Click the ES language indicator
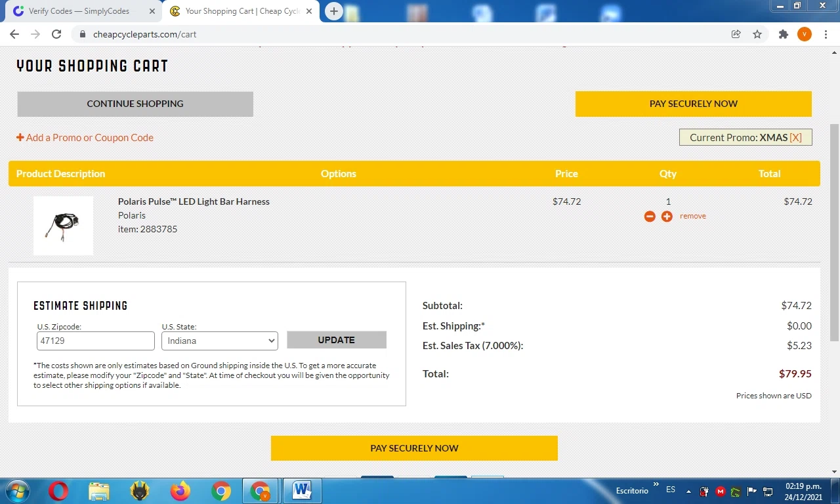 pos(671,490)
